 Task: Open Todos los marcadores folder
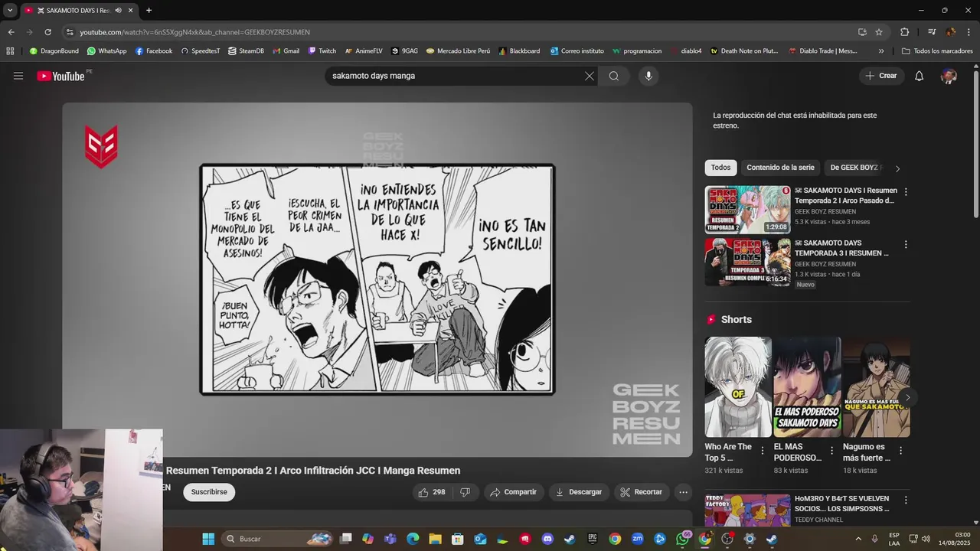pyautogui.click(x=937, y=51)
